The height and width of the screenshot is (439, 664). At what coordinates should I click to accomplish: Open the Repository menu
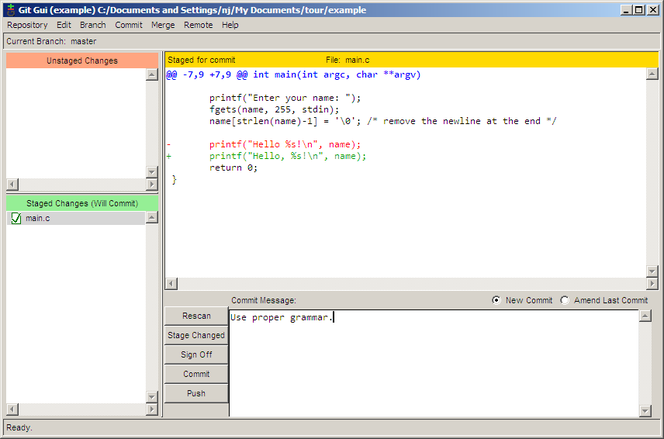27,24
